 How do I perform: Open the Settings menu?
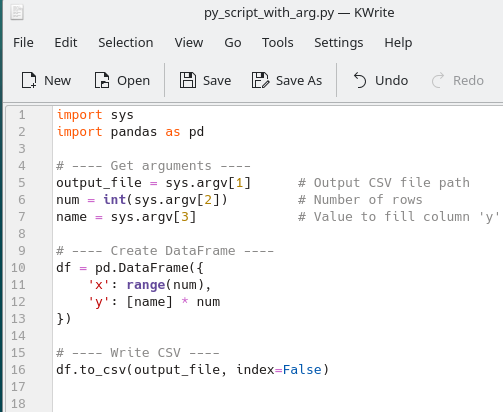point(339,43)
